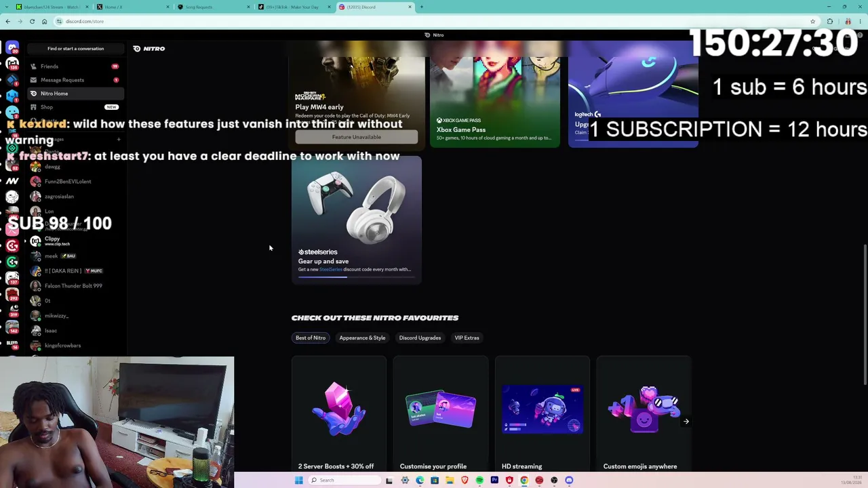This screenshot has height=488, width=868.
Task: Click the page vertical scrollbar thumb
Action: click(865, 315)
